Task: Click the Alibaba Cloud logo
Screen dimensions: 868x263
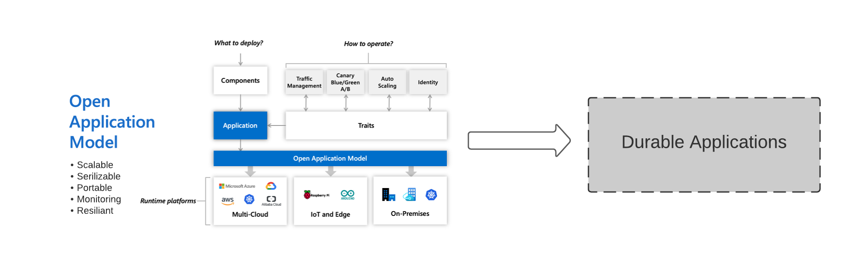Action: pos(271,200)
